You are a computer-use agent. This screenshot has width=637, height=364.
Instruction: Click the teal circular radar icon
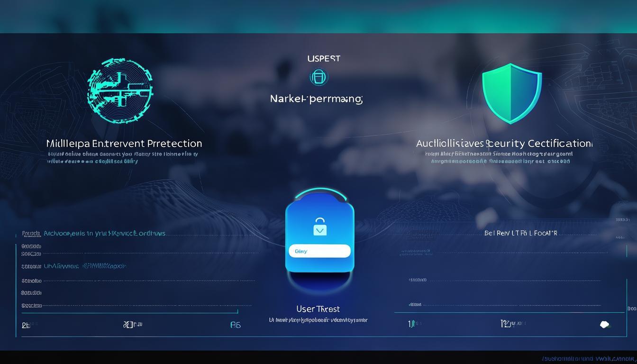point(120,91)
